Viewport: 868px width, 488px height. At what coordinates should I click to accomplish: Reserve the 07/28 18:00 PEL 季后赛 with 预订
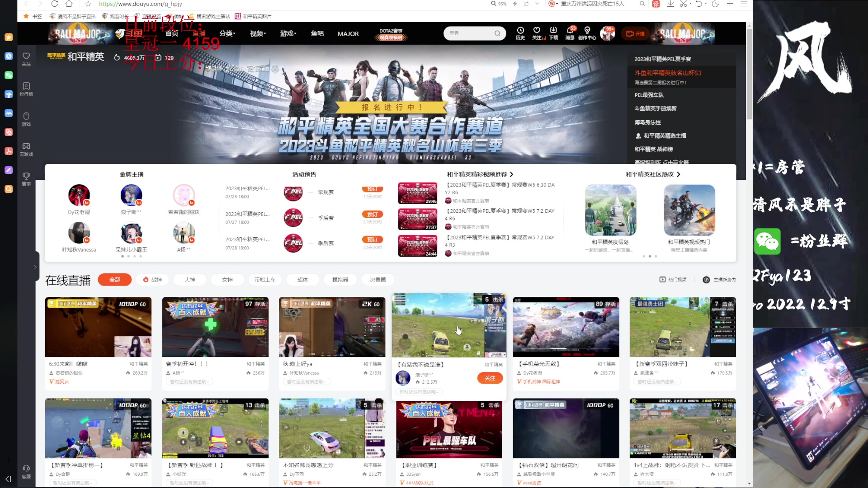(373, 239)
